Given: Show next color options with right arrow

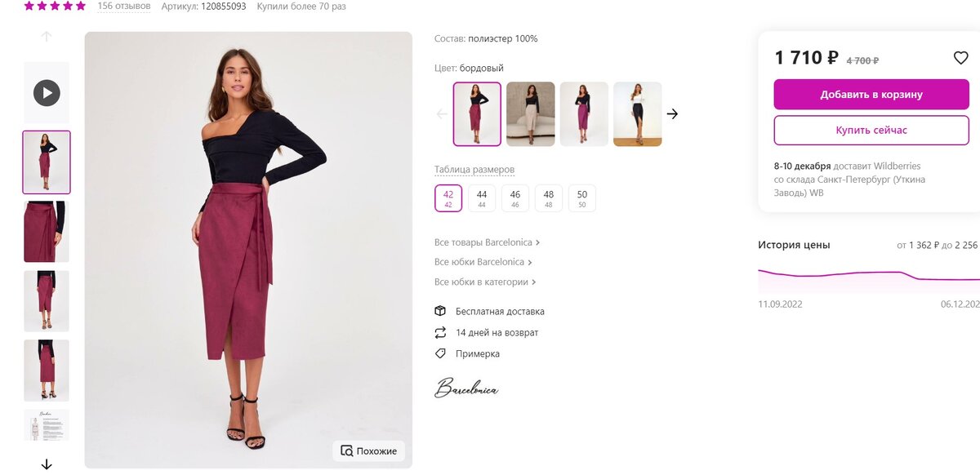Looking at the screenshot, I should point(672,114).
